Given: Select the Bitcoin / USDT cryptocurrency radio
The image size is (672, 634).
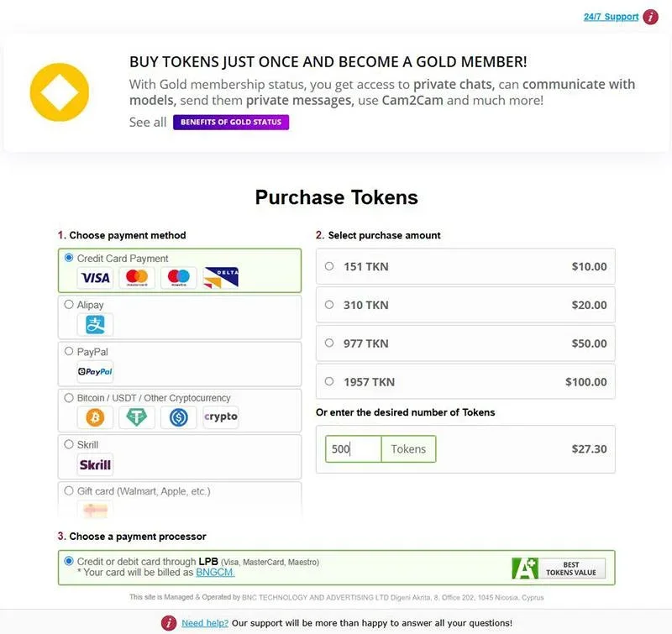Looking at the screenshot, I should (69, 397).
